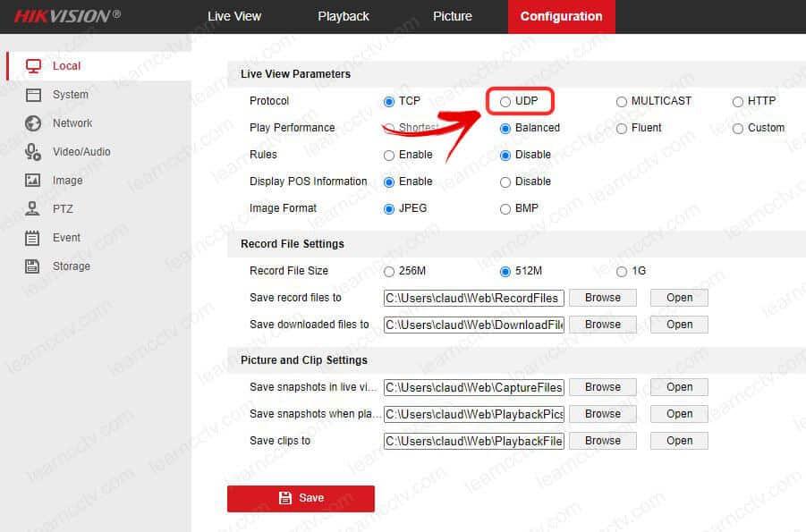Click the red Save button
806x532 pixels.
point(301,498)
